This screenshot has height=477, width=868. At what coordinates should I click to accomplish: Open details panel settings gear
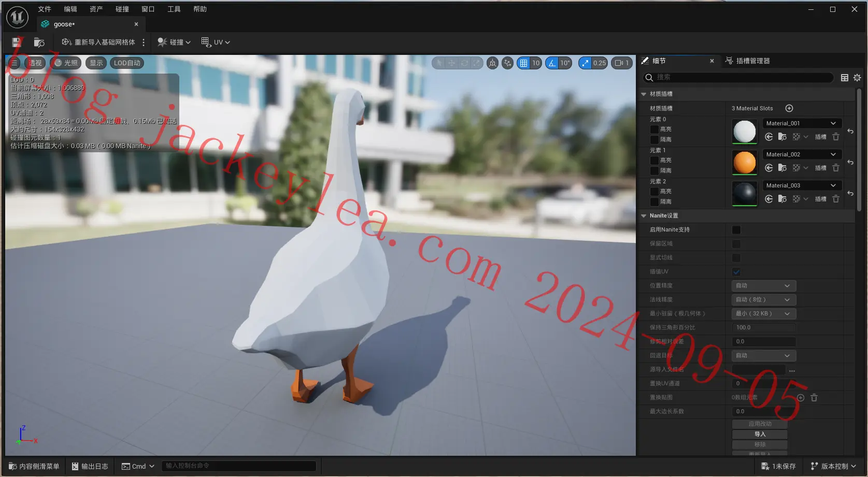[x=857, y=78]
